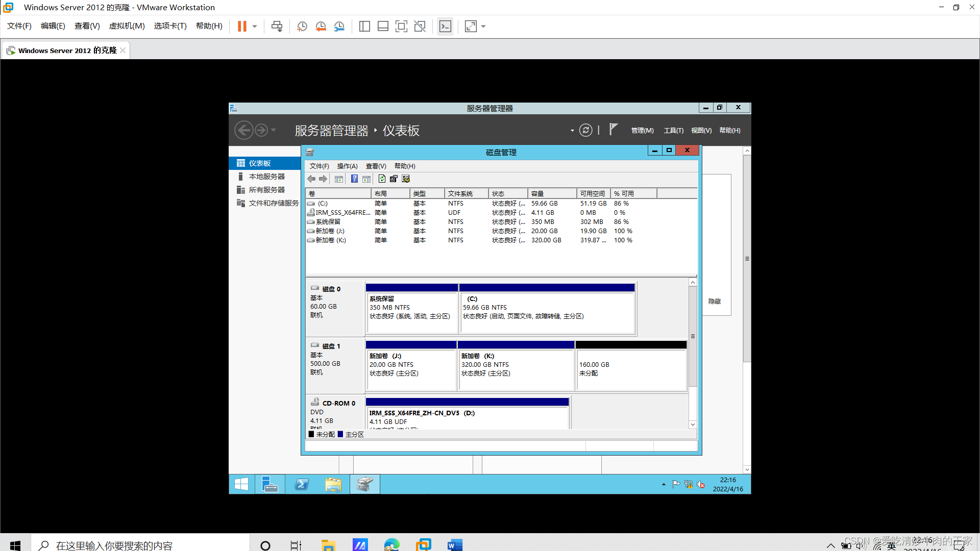Click the VMware pause (suspend) icon

click(242, 27)
